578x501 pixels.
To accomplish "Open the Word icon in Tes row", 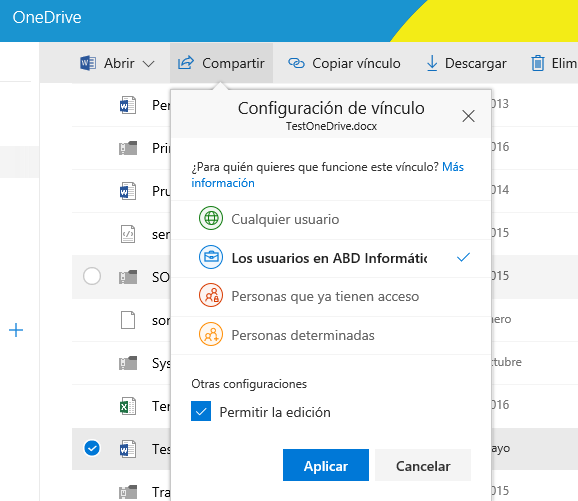I will (128, 449).
